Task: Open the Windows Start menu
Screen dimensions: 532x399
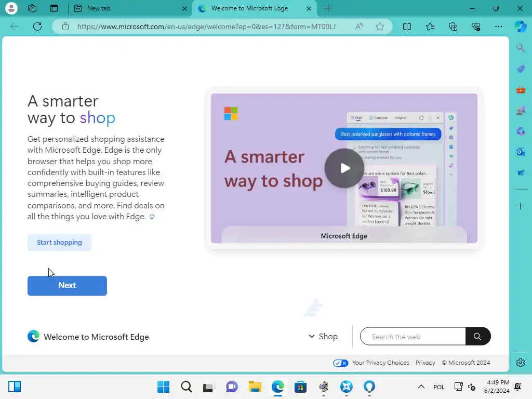Action: click(163, 387)
